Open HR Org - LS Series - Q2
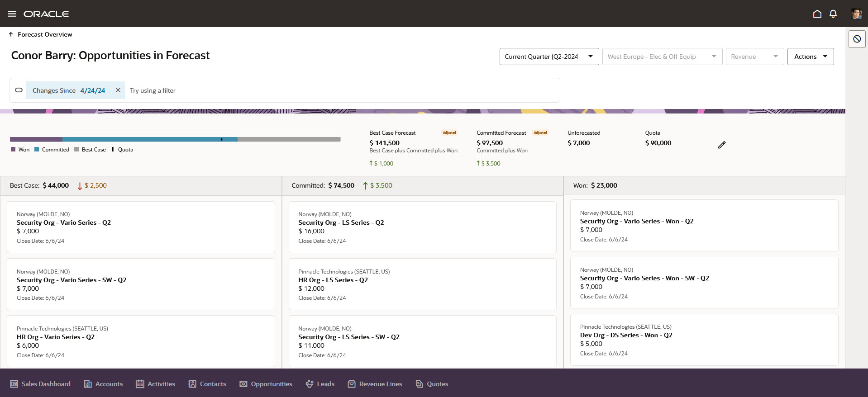This screenshot has height=397, width=868. pyautogui.click(x=333, y=280)
